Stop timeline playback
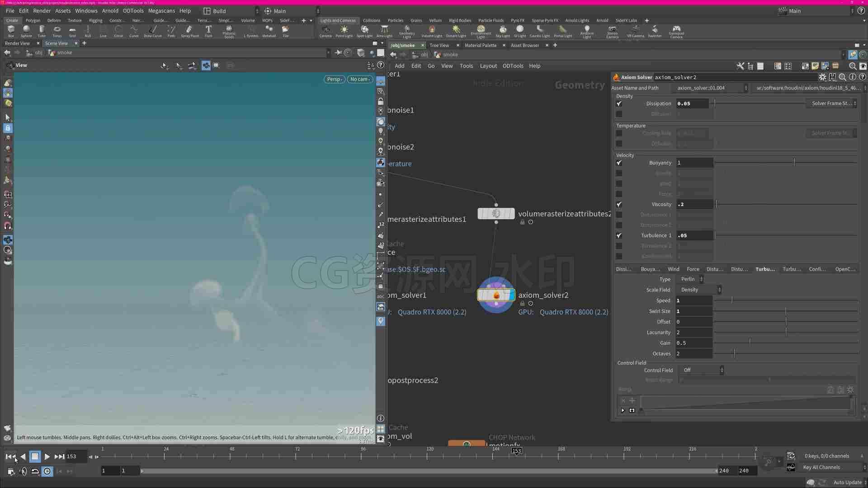The height and width of the screenshot is (488, 868). pyautogui.click(x=35, y=457)
